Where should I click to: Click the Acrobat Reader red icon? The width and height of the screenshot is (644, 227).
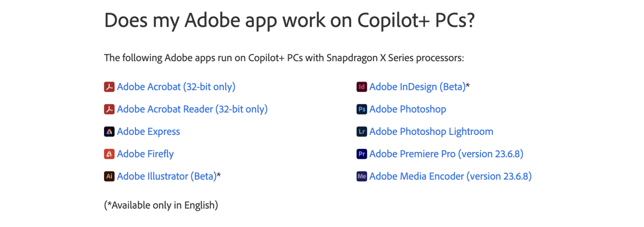pyautogui.click(x=109, y=109)
